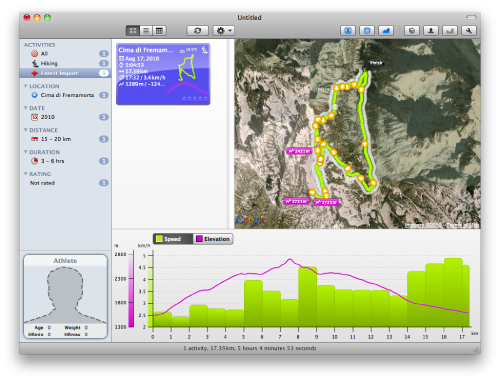Click the red All activities icon
The image size is (500, 381).
coord(34,54)
